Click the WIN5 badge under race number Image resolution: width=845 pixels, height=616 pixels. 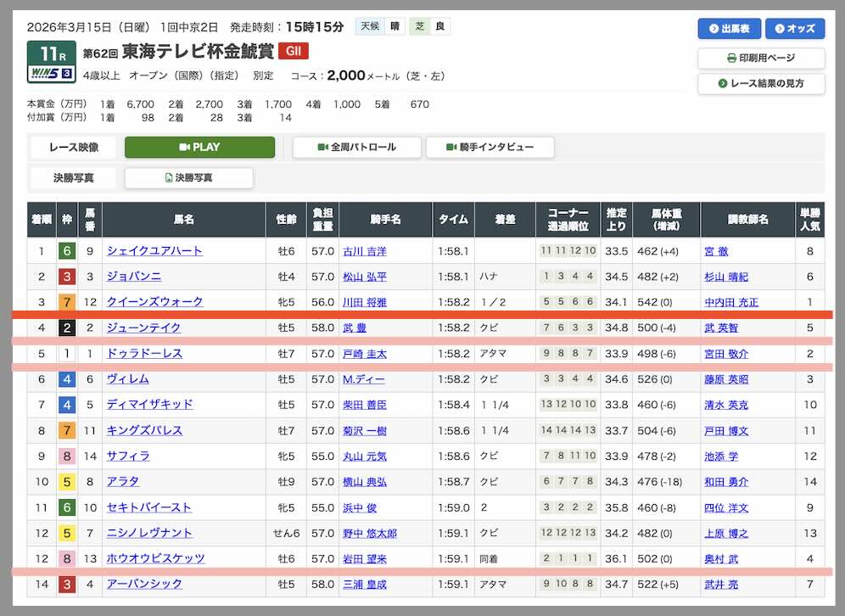51,74
